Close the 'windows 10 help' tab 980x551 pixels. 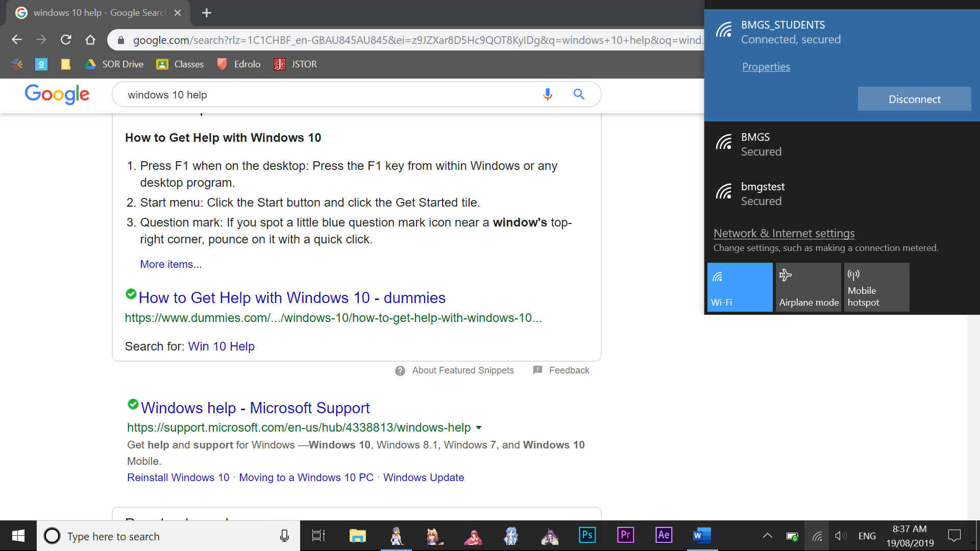pyautogui.click(x=178, y=13)
